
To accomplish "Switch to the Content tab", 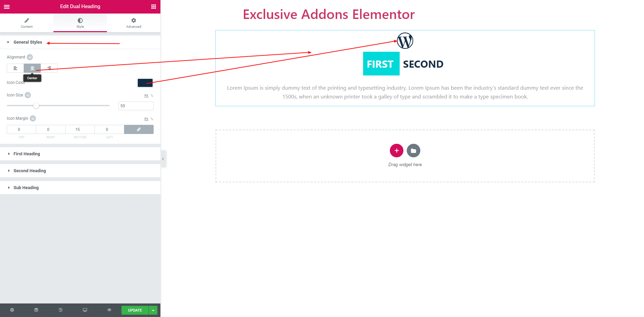I will 27,23.
